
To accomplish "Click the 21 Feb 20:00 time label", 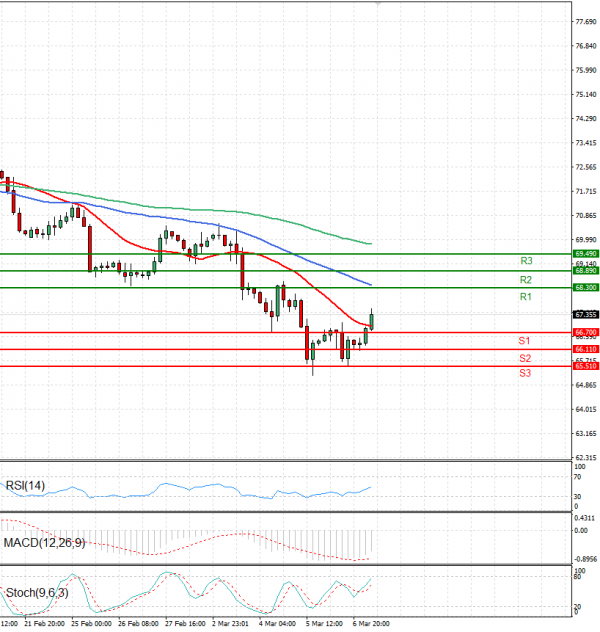I will coord(44,624).
